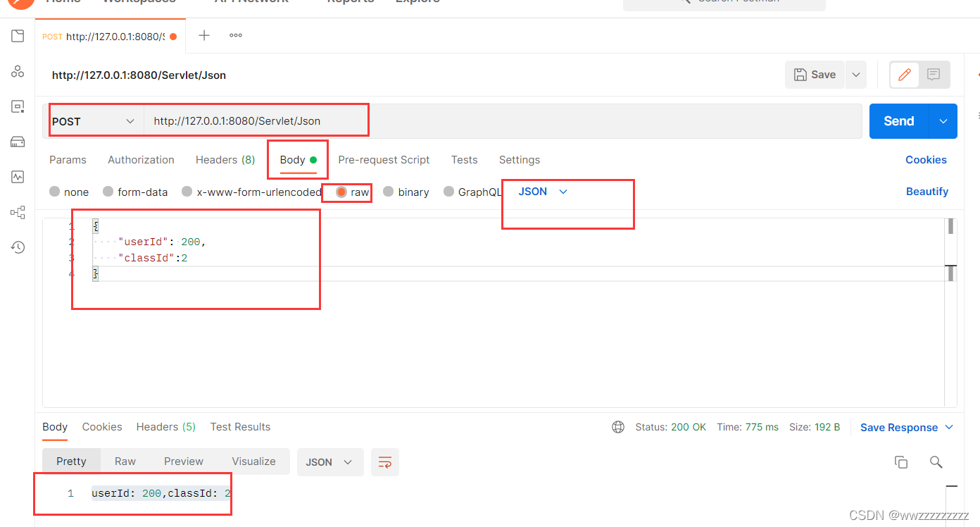The width and height of the screenshot is (980, 527).
Task: Click the blue Send button
Action: 899,121
